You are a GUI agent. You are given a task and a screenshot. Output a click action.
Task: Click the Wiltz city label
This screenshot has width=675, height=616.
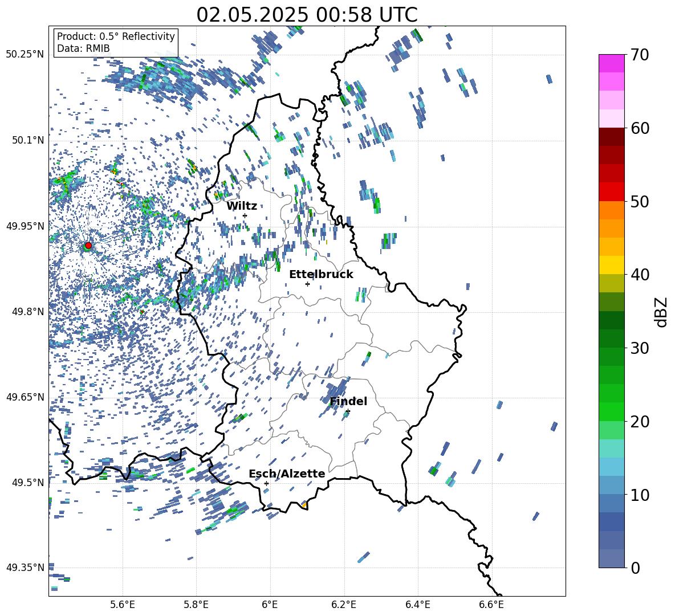click(x=242, y=206)
